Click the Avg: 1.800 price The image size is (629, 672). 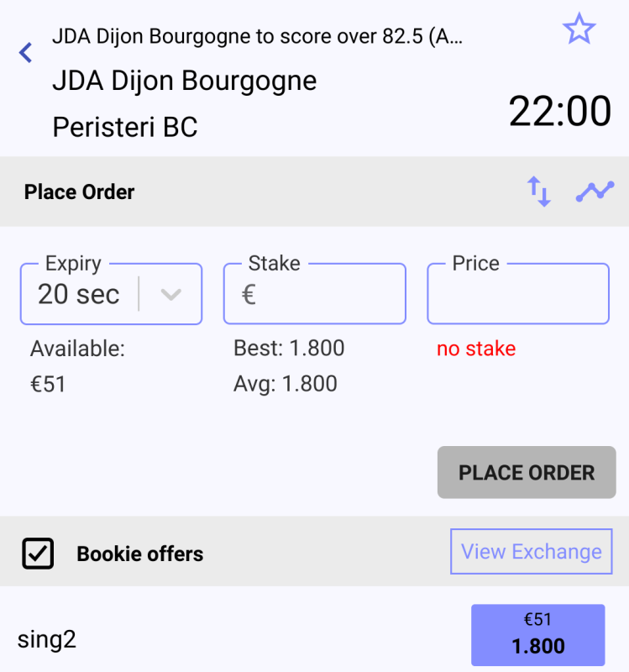[286, 384]
